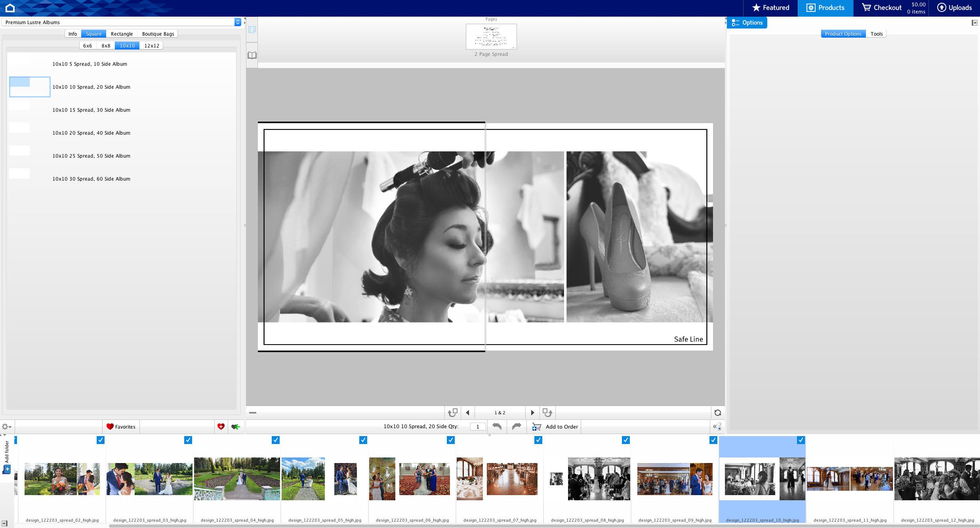Click the horizontal thumbnail scrollbar

(544, 526)
